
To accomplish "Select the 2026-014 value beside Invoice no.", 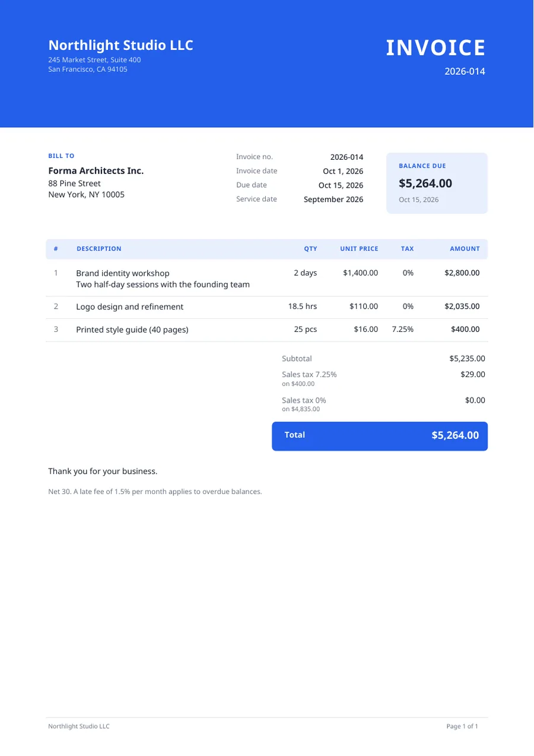I will click(347, 157).
